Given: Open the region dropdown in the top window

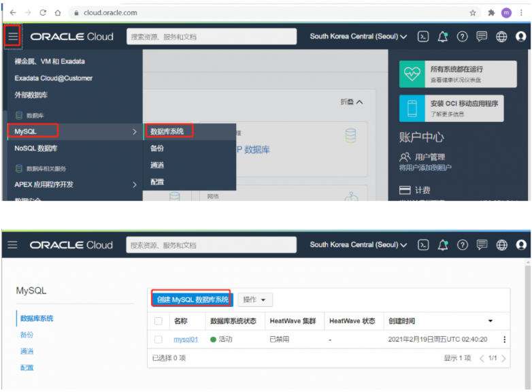Looking at the screenshot, I should pyautogui.click(x=359, y=36).
